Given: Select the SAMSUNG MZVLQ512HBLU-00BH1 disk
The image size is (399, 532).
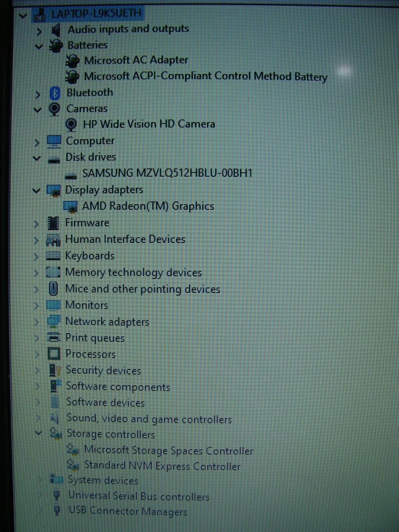Looking at the screenshot, I should [x=167, y=173].
